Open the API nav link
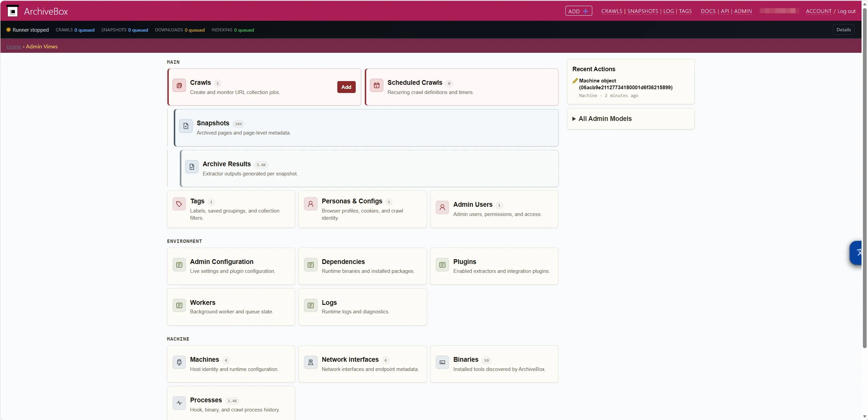 725,11
